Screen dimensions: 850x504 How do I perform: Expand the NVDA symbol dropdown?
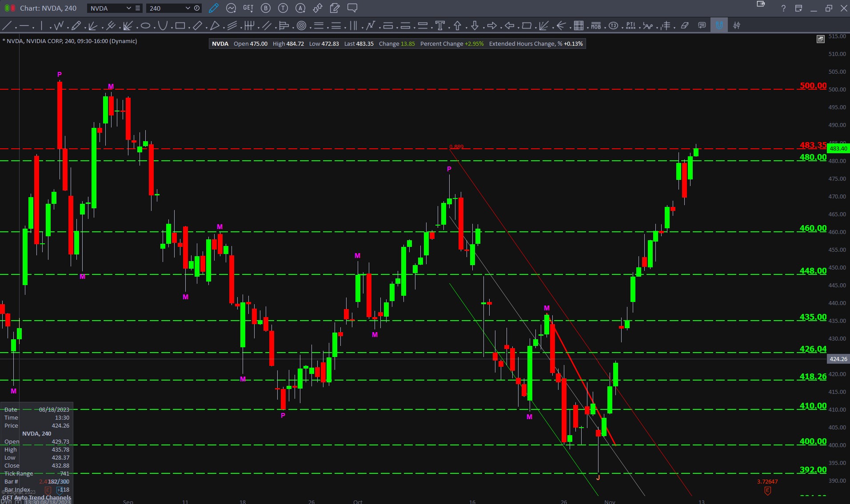tap(128, 8)
